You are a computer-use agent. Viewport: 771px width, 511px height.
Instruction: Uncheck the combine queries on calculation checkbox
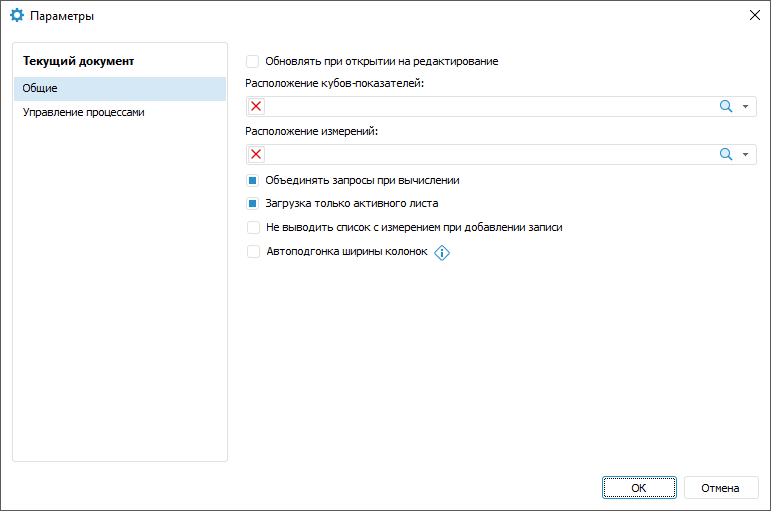(x=253, y=181)
